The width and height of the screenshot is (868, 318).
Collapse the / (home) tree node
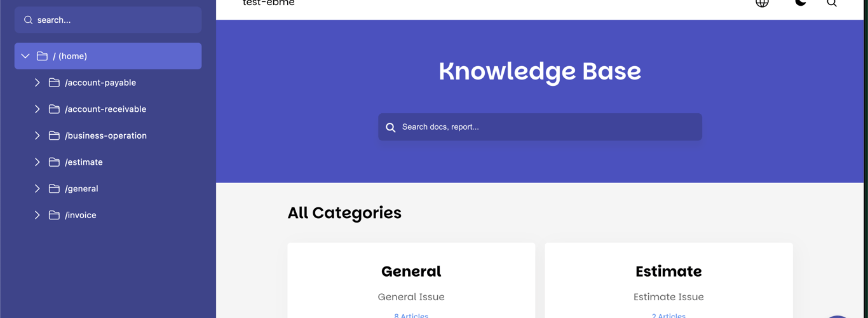[x=25, y=56]
